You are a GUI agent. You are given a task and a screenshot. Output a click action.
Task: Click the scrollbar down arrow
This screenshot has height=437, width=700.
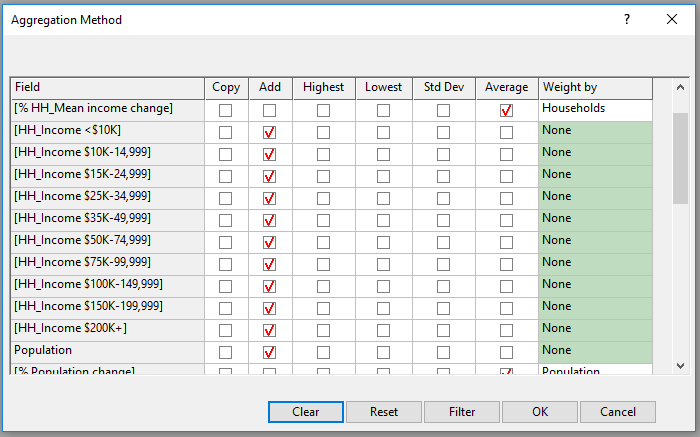point(680,366)
